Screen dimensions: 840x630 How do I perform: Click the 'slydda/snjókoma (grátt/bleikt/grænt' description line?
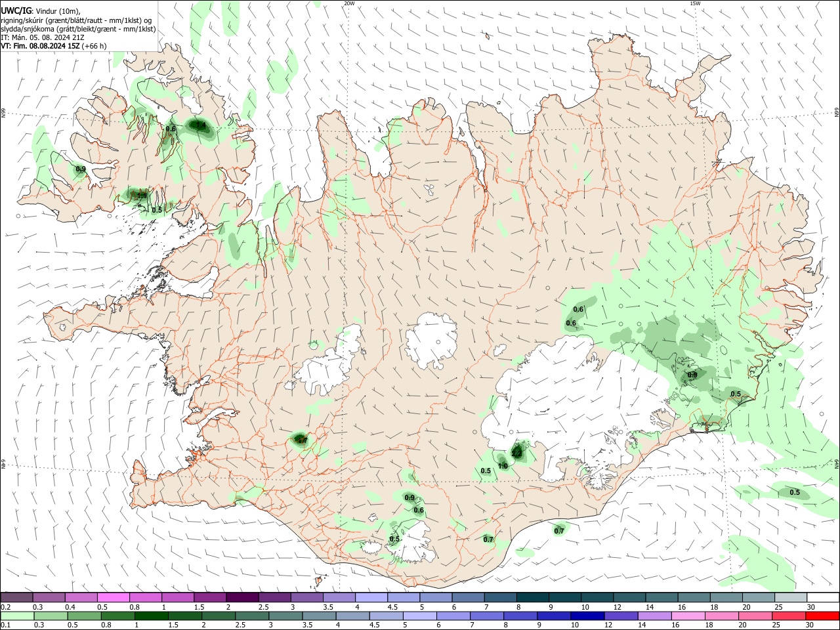pos(78,29)
